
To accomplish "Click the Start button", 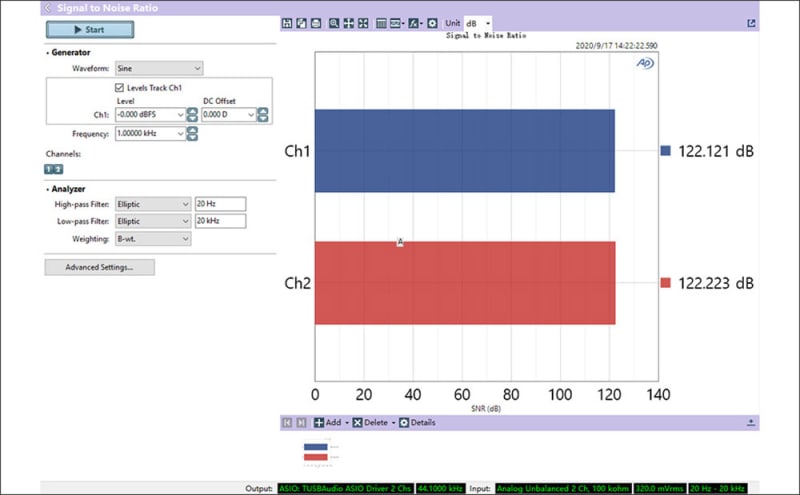I will [x=90, y=30].
